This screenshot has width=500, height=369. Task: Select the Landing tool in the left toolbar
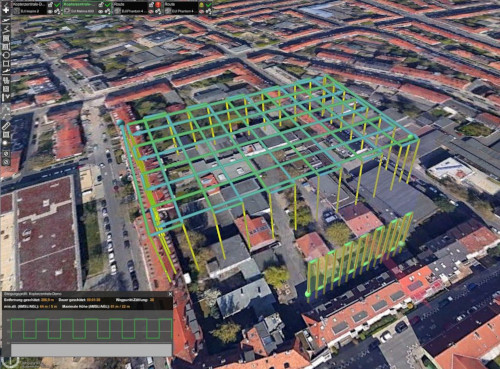(6, 71)
